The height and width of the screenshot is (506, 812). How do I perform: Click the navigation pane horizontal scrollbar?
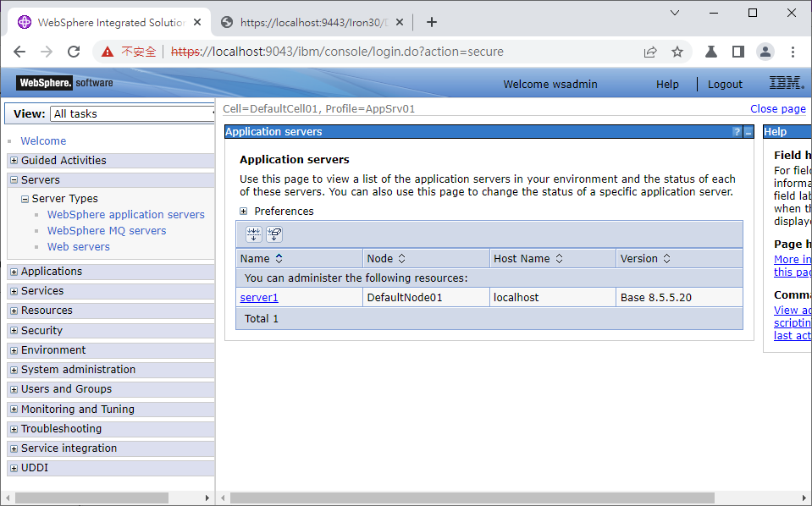(x=91, y=498)
